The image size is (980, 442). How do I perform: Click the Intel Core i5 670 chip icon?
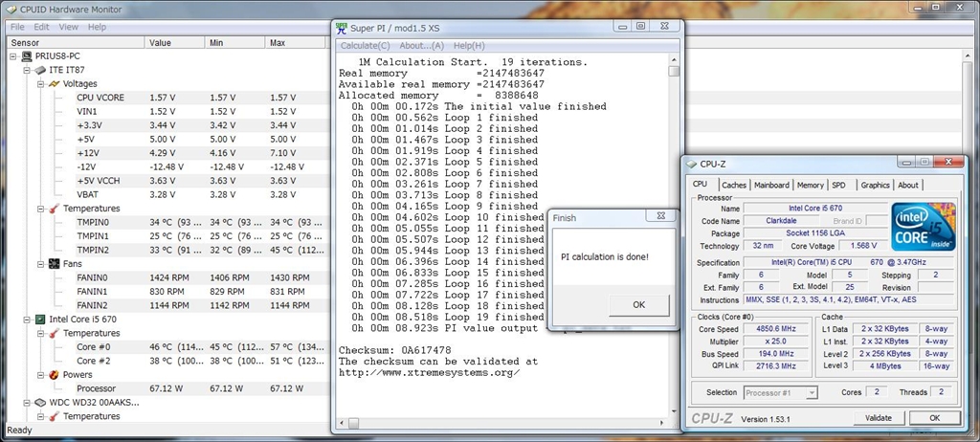pyautogui.click(x=40, y=320)
